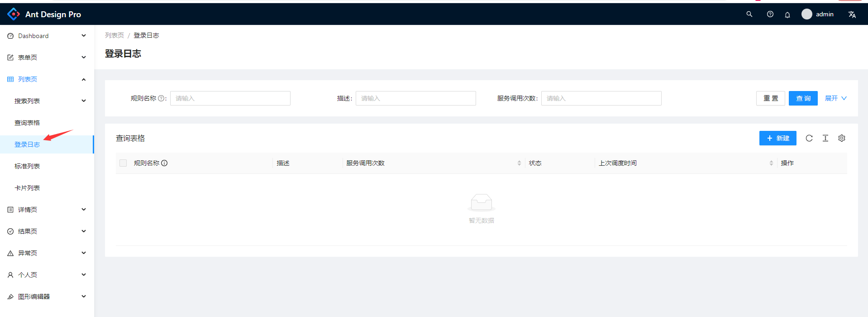Expand the 个人页 menu chevron
Viewport: 868px width, 317px height.
tap(84, 275)
